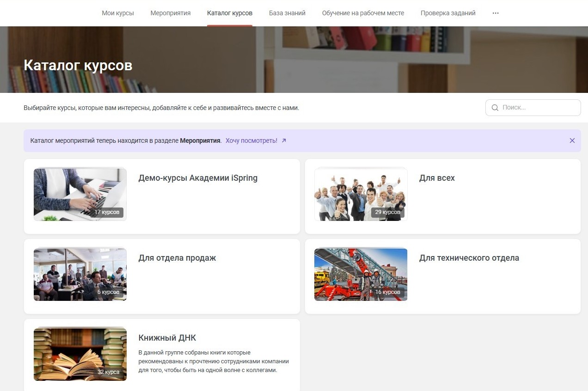Screen dimensions: 588x391
Task: Click the Для технического отдела title
Action: click(x=469, y=258)
